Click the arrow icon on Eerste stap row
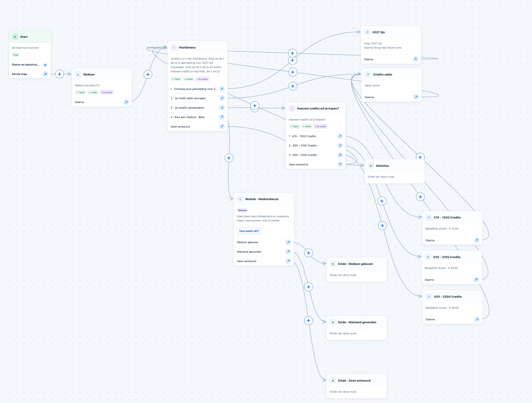This screenshot has height=403, width=532. 45,74
